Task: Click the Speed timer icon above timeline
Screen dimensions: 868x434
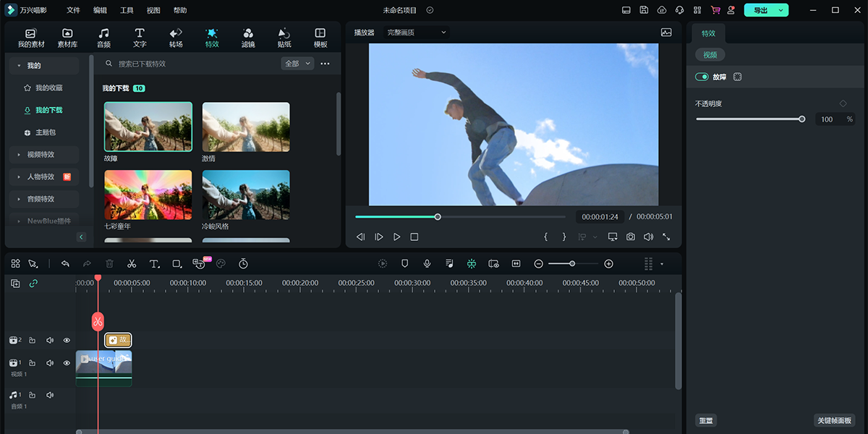Action: coord(243,263)
